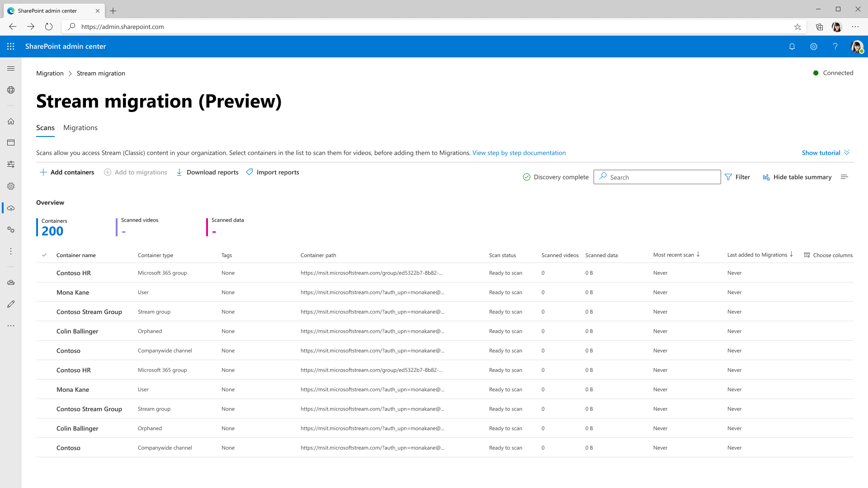Click the Hide table summary button

coord(797,177)
